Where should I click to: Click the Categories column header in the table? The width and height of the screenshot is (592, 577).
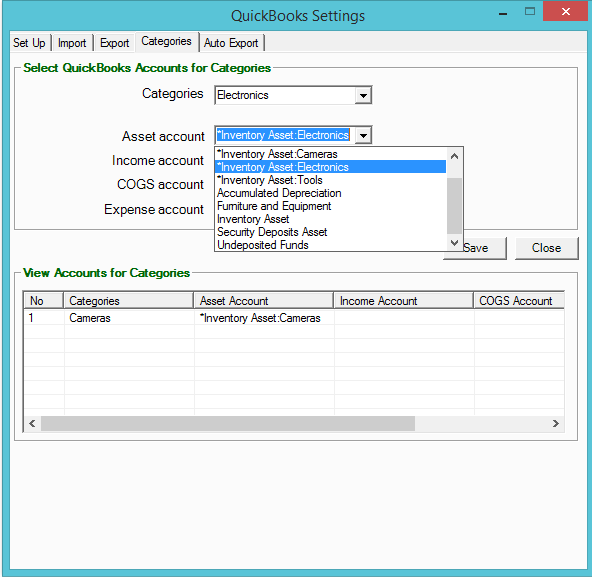pyautogui.click(x=128, y=301)
